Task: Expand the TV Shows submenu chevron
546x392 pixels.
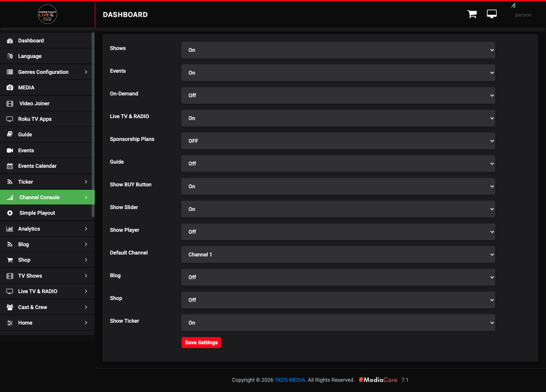Action: (86, 276)
